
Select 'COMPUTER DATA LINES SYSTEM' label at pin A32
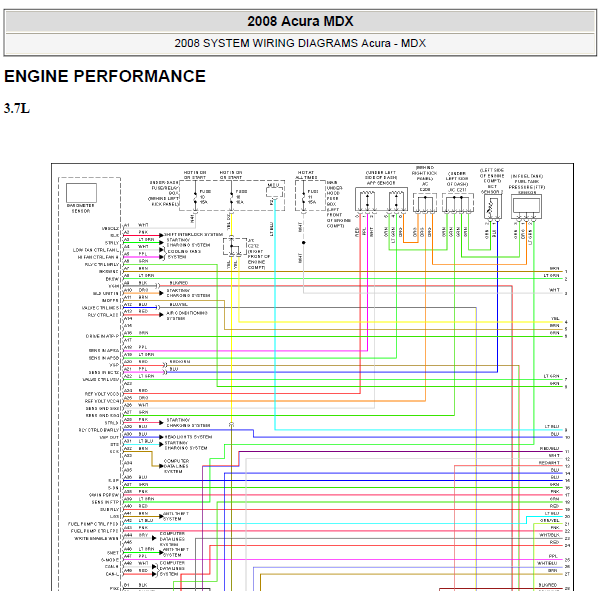click(x=176, y=466)
